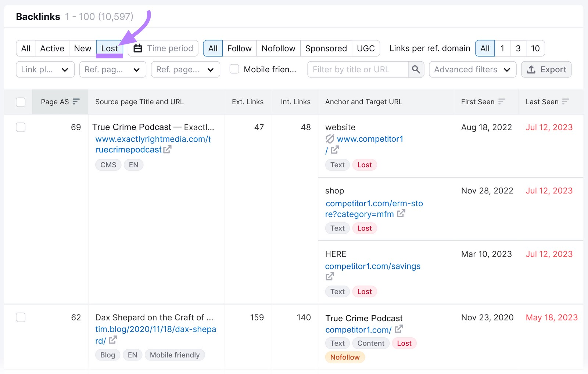Open external link icon next to competitor1.com/savings
The height and width of the screenshot is (374, 588).
329,276
